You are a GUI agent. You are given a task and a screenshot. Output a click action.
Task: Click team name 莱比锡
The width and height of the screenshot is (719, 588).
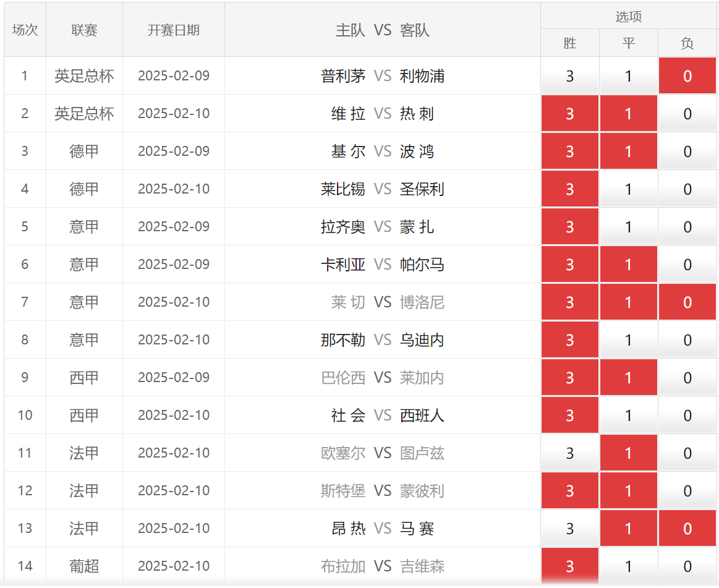coord(343,189)
